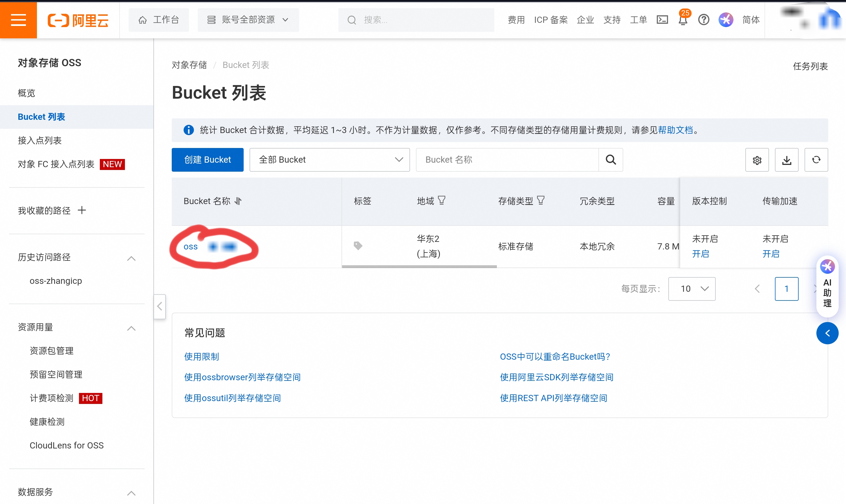Focus the global 搜索 field
846x504 pixels.
(416, 20)
